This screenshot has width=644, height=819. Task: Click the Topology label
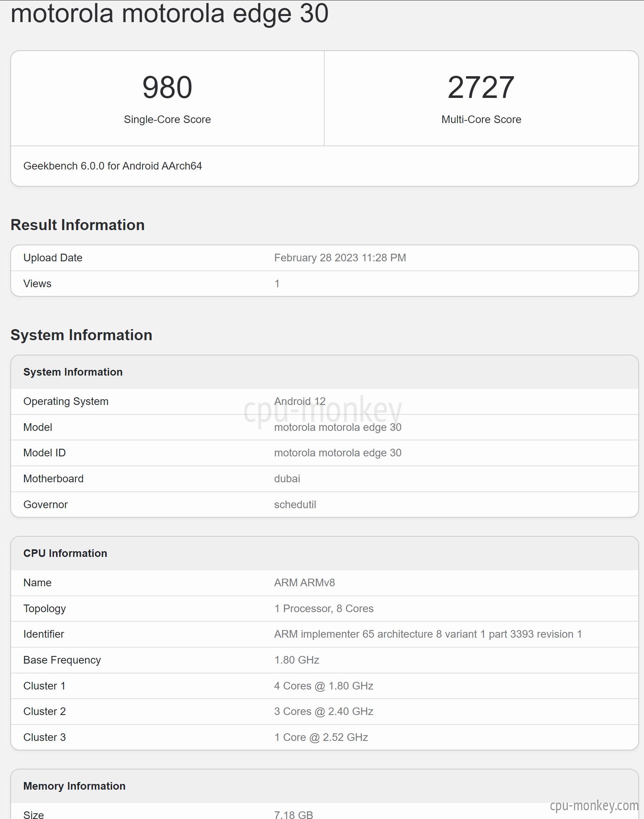pyautogui.click(x=45, y=608)
